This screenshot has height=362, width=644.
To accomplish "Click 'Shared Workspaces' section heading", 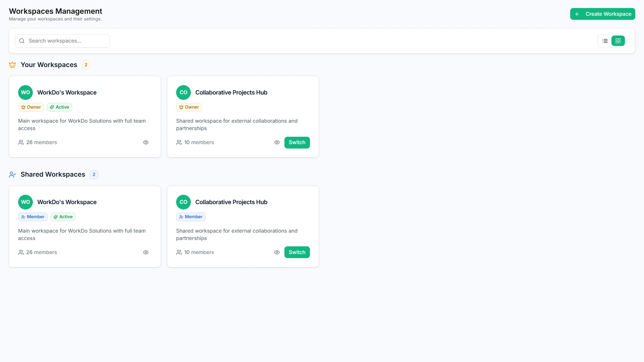I will pyautogui.click(x=53, y=175).
